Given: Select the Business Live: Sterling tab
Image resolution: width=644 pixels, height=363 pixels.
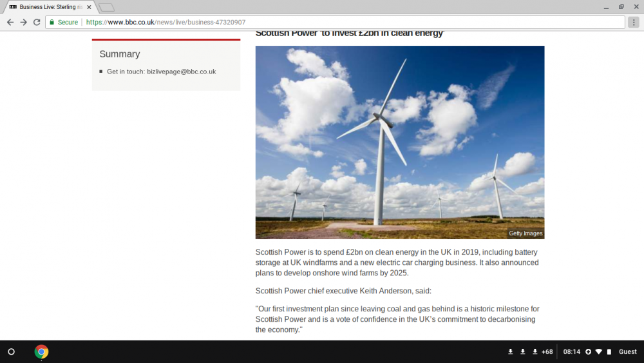Looking at the screenshot, I should click(x=50, y=7).
